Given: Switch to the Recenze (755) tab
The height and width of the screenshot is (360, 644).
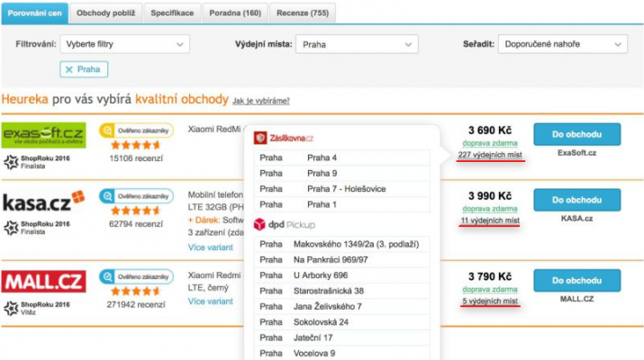Looking at the screenshot, I should [x=304, y=13].
